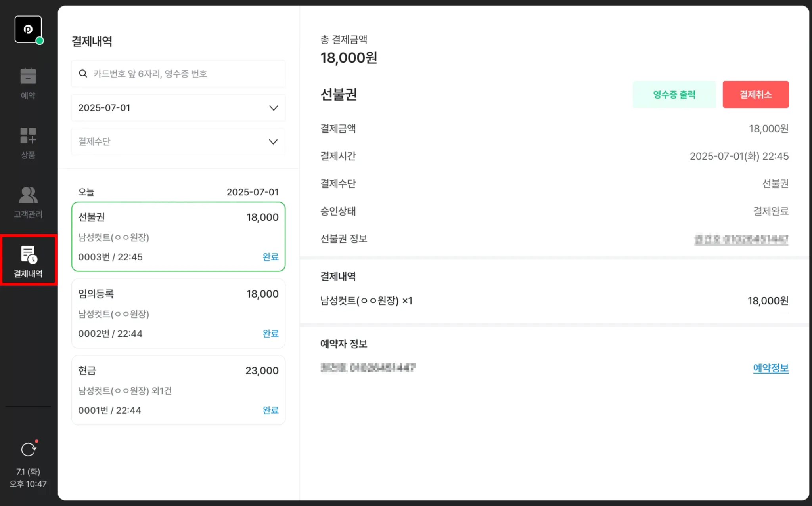Click the refresh icon with red dot
812x506 pixels.
tap(28, 449)
